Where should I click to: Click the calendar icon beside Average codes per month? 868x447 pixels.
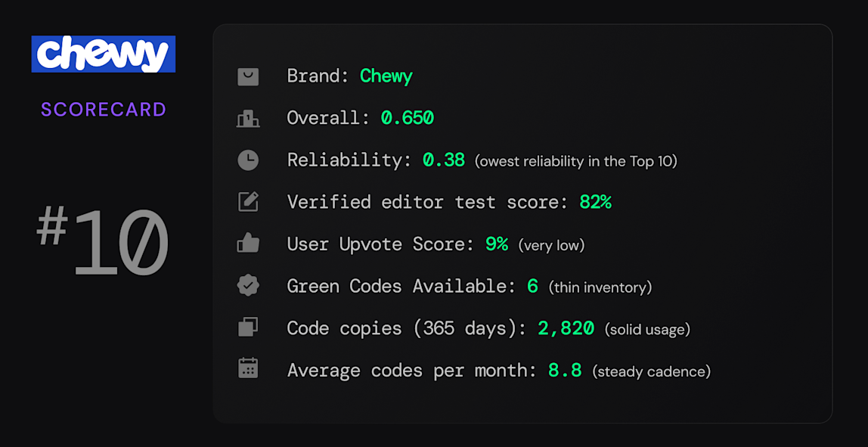248,369
